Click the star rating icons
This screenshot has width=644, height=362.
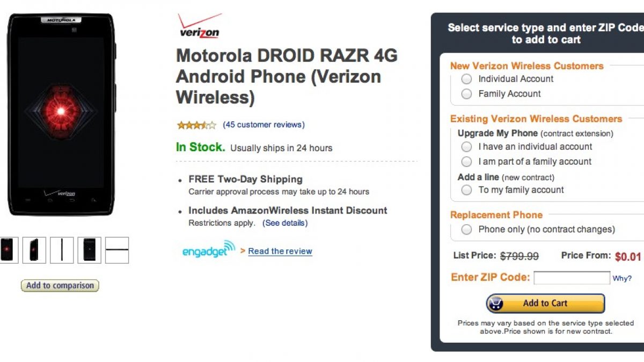click(x=196, y=125)
